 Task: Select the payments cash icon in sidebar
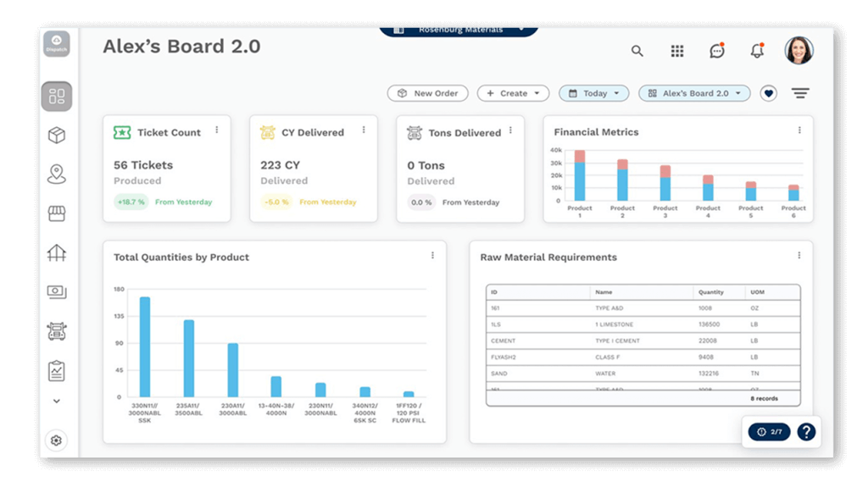pyautogui.click(x=56, y=292)
